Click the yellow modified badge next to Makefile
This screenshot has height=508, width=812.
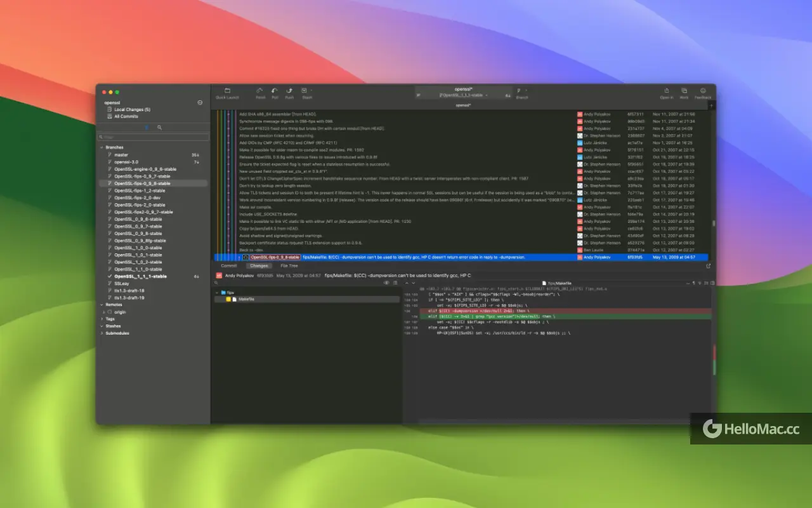[x=228, y=298]
